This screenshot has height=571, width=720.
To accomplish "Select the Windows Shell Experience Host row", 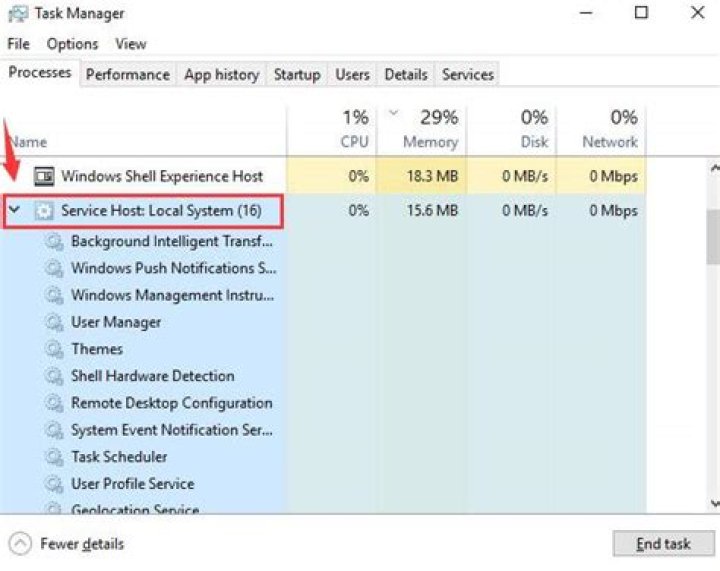I will click(323, 176).
